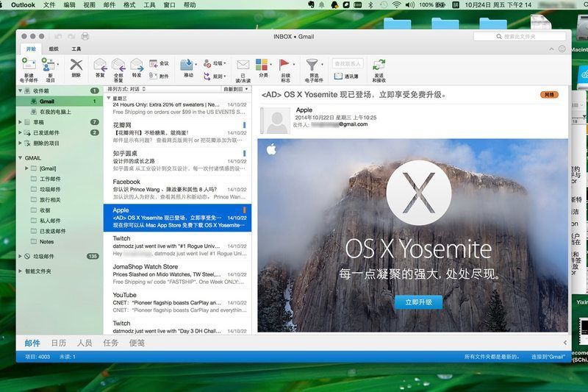Click the 答复 (Reply) icon
588x392 pixels.
[x=100, y=65]
